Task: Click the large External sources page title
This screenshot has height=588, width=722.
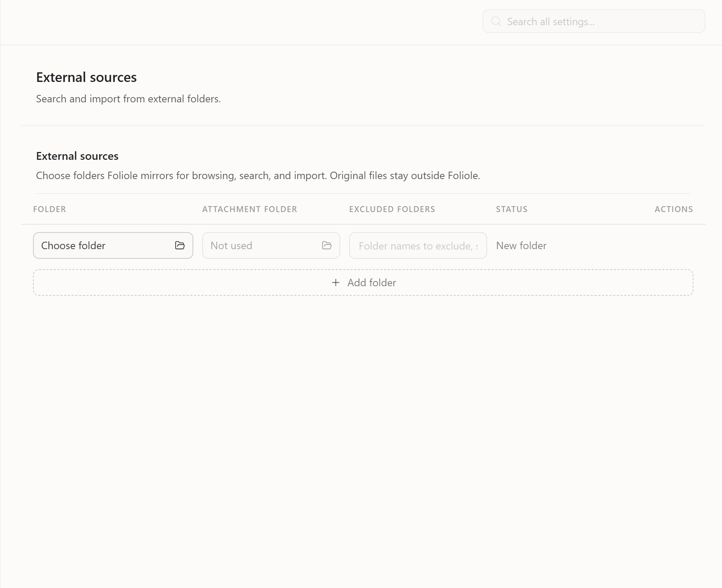Action: [x=86, y=77]
